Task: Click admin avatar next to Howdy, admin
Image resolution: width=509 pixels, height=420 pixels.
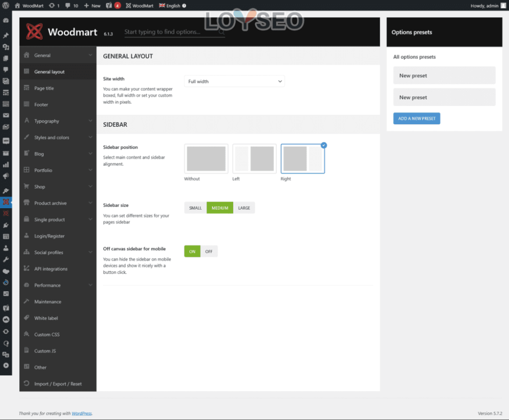Action: click(503, 6)
